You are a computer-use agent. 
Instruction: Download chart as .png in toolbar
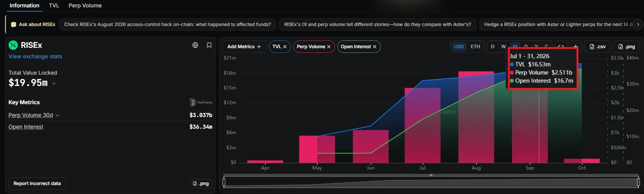[x=627, y=47]
